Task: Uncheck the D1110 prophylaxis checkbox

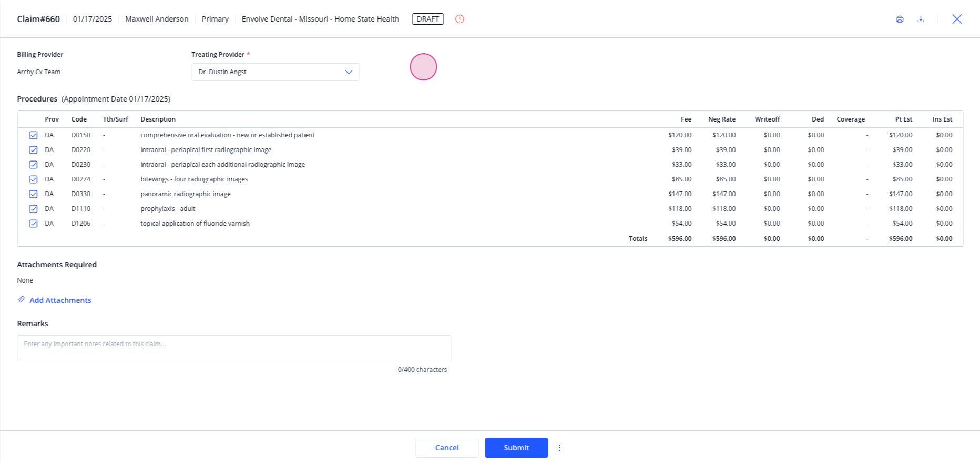Action: tap(33, 209)
